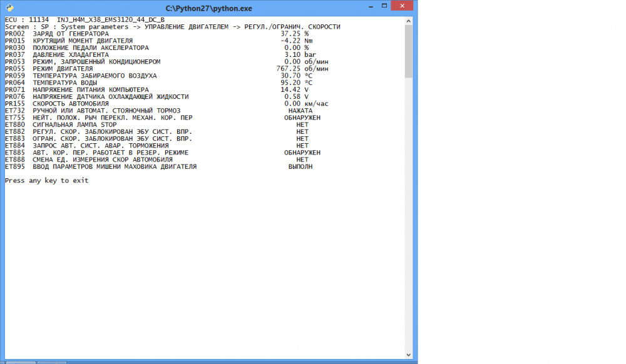Select the ET755 НЕЙТ. ПОЛОЖ. РЫЧ row
Image resolution: width=626 pixels, height=364 pixels.
[163, 118]
